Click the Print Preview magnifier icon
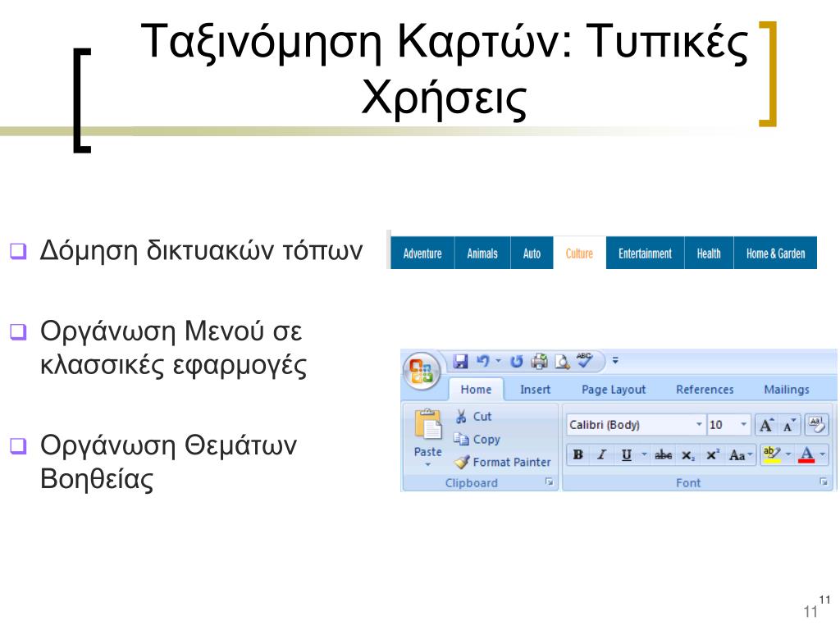This screenshot has height=630, width=840. click(x=561, y=362)
